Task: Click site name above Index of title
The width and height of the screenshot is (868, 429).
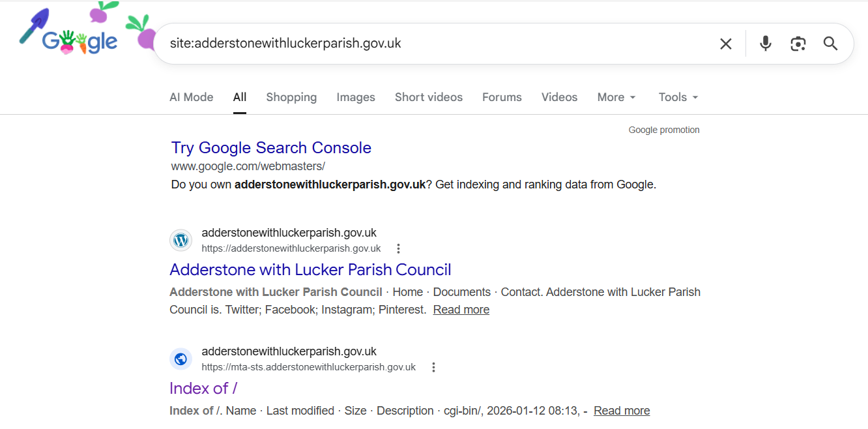Action: pyautogui.click(x=289, y=351)
